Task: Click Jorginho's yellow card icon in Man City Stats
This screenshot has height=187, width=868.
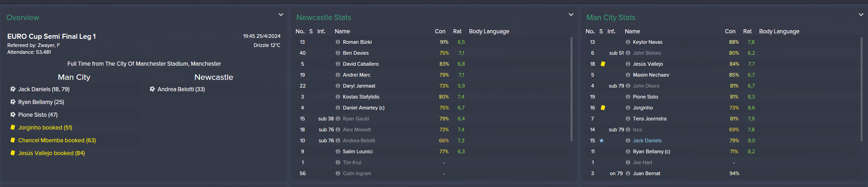Action: 603,108
